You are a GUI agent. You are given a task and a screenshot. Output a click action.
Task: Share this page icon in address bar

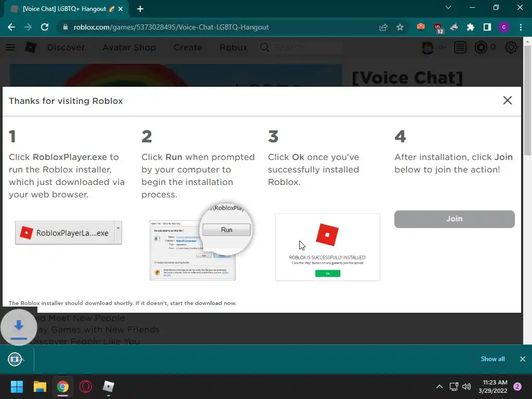[383, 27]
